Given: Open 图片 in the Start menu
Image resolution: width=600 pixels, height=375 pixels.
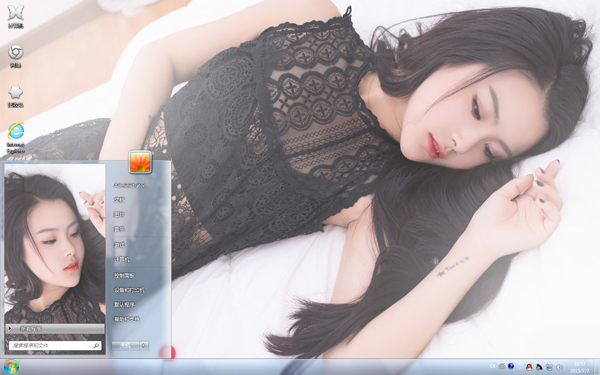Looking at the screenshot, I should 119,215.
